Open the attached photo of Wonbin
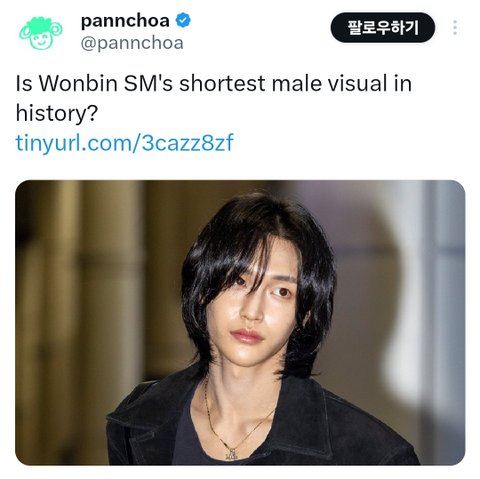This screenshot has width=480, height=479. (240, 322)
